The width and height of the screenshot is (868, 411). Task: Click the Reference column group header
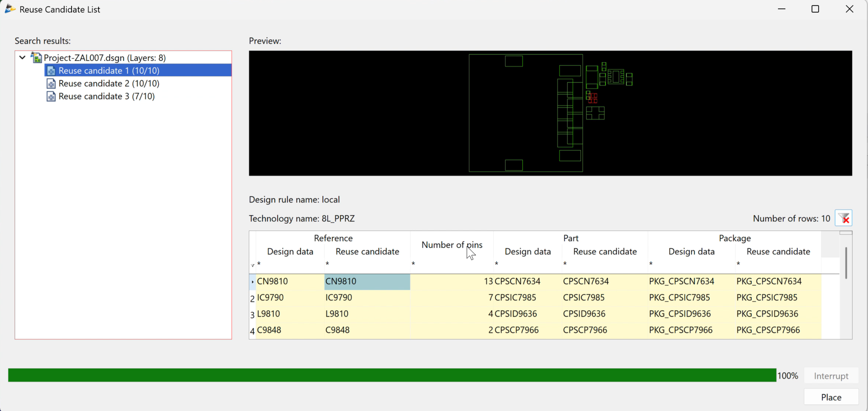tap(333, 238)
